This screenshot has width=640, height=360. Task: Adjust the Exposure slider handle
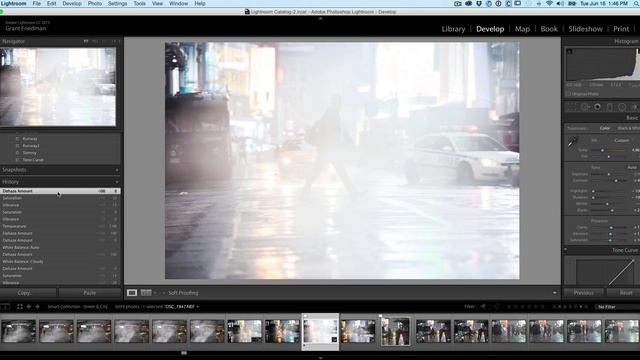(x=609, y=174)
